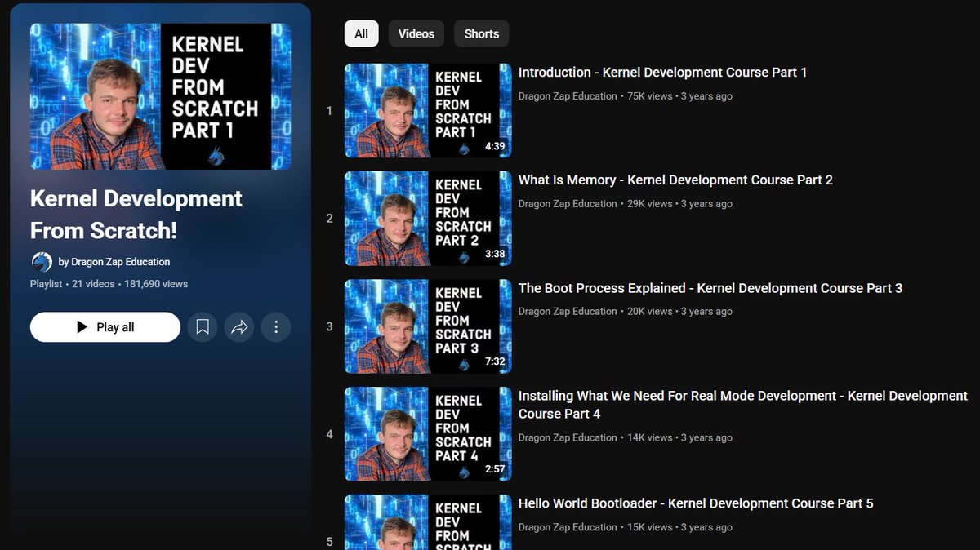The image size is (980, 550).
Task: Open the Part 4 video thumbnail showing 2:57
Action: click(428, 434)
